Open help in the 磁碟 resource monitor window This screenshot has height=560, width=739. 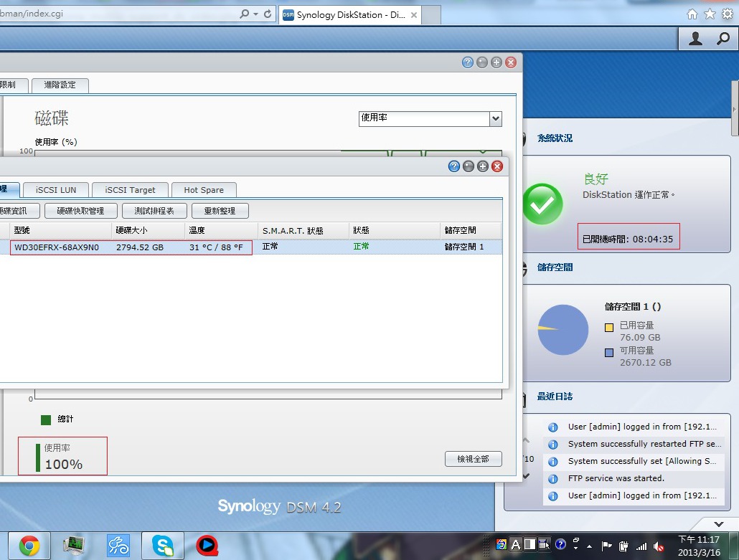(468, 62)
